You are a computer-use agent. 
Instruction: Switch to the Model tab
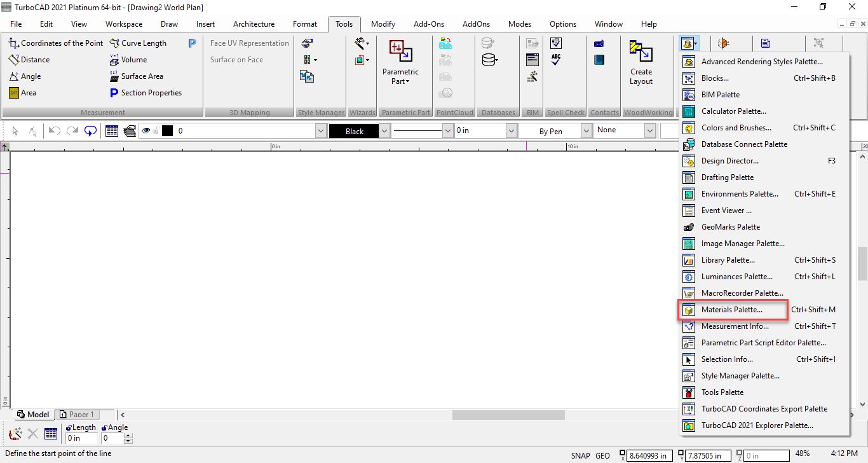33,415
